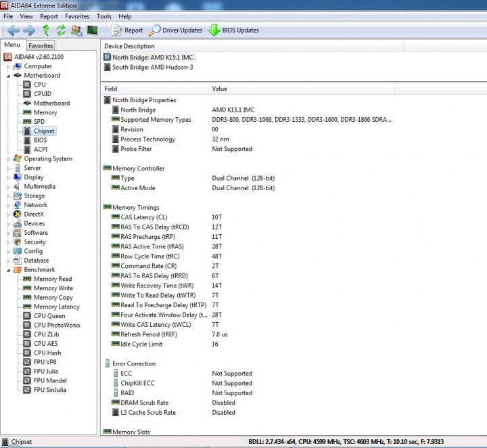Screen dimensions: 487x448
Task: Open the Favorites menu
Action: click(77, 16)
